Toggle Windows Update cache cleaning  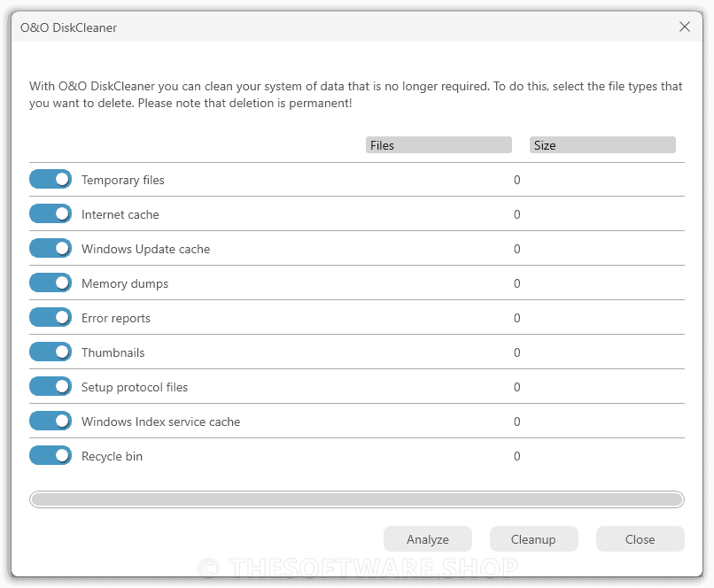pyautogui.click(x=50, y=249)
